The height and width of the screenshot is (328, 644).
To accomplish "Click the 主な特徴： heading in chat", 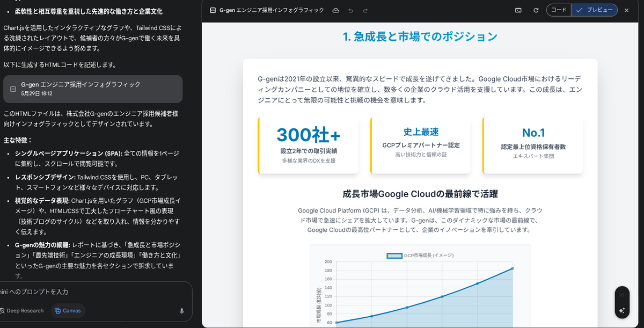I will coord(18,140).
